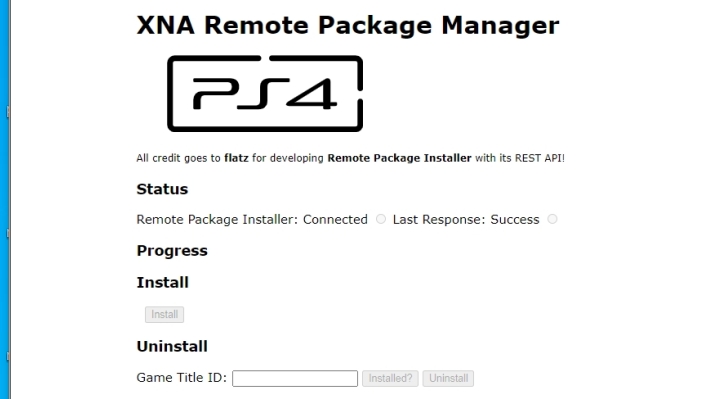Click the Game Title ID label
710x399 pixels.
pyautogui.click(x=181, y=377)
